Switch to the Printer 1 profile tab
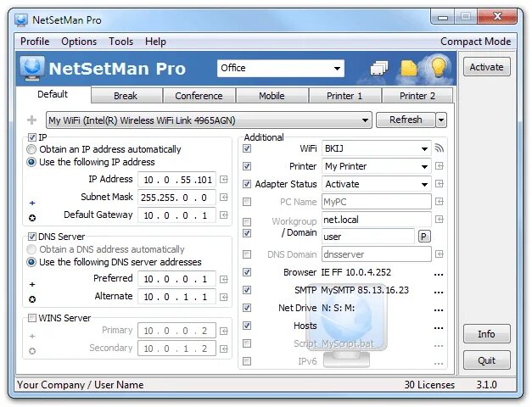 pos(344,96)
